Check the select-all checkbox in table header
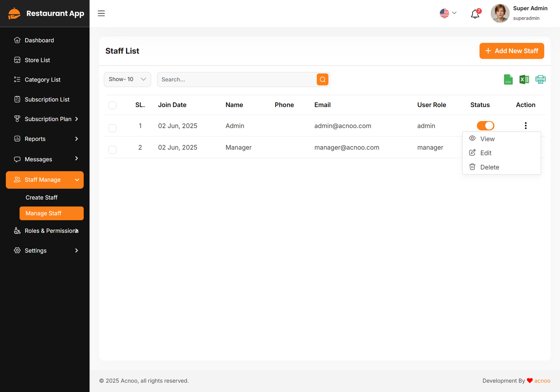Viewport: 560px width, 392px height. click(112, 105)
